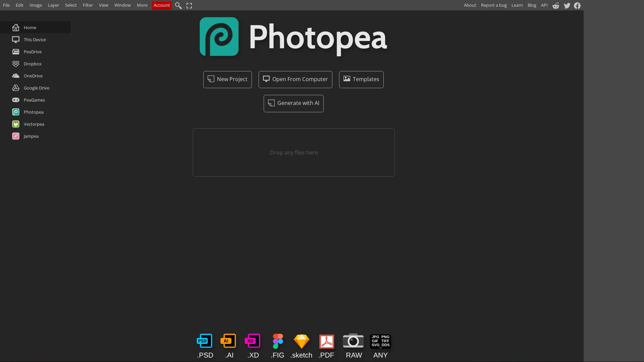Select PeaDrive in the sidebar

point(33,52)
